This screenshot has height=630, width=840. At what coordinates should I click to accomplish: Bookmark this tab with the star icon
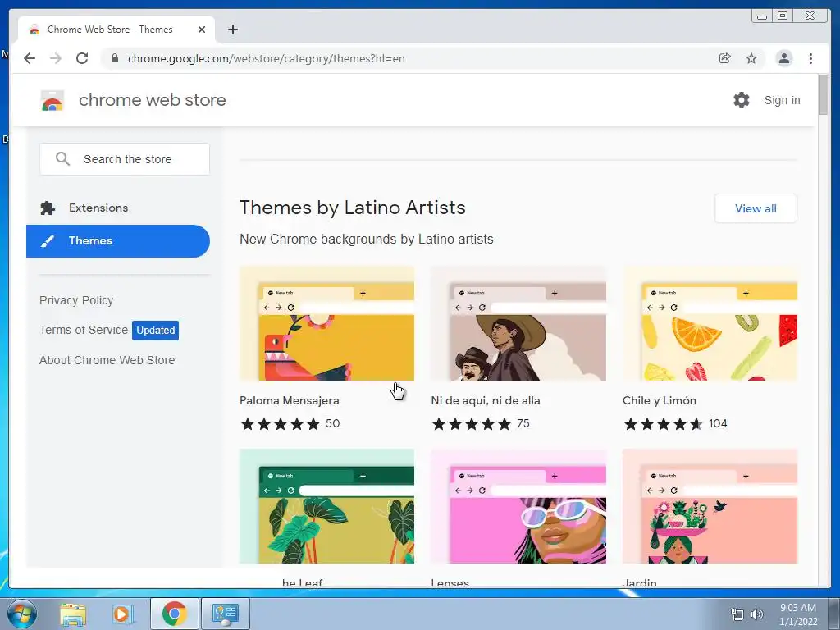[751, 58]
